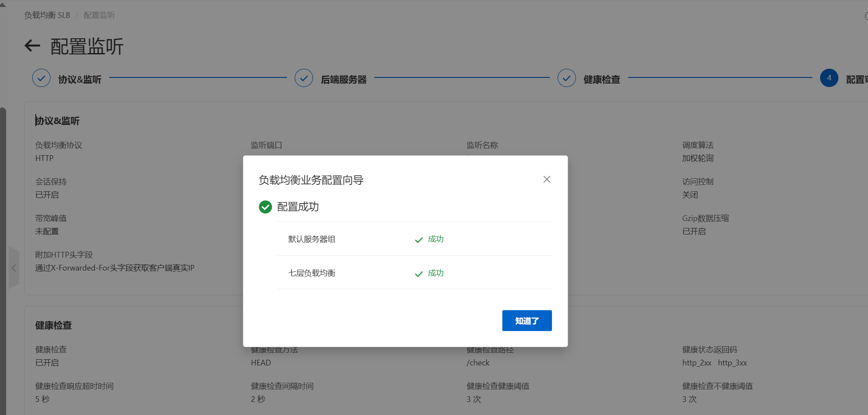Click the back arrow beside 配置监听
The image size is (868, 415).
point(32,46)
